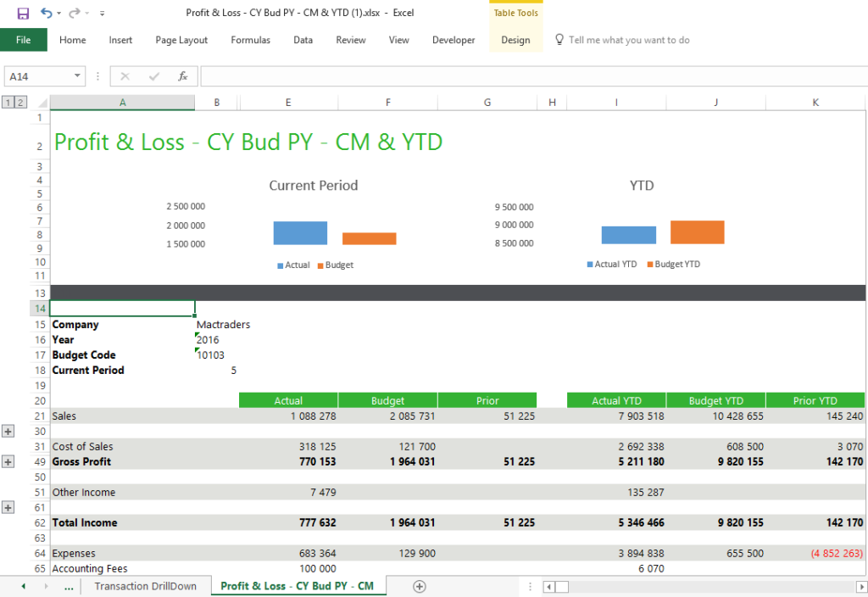Expand the hidden rows under Other Income
This screenshot has width=868, height=597.
coord(8,507)
